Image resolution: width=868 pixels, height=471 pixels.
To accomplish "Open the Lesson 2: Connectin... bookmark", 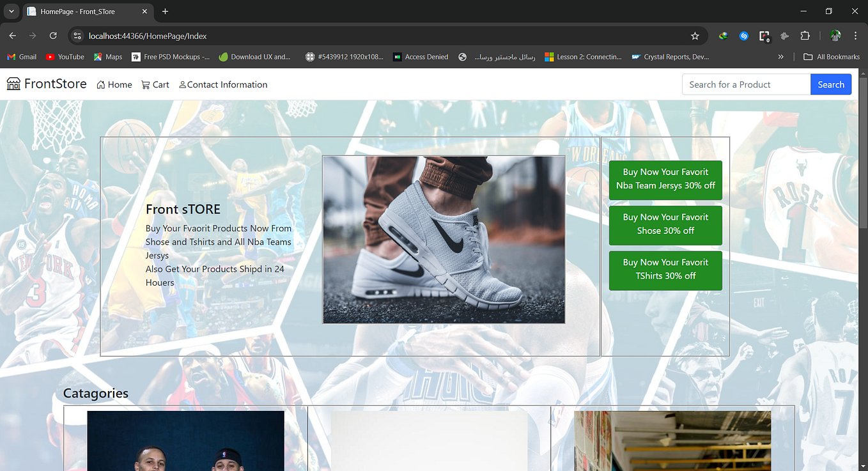I will [583, 57].
